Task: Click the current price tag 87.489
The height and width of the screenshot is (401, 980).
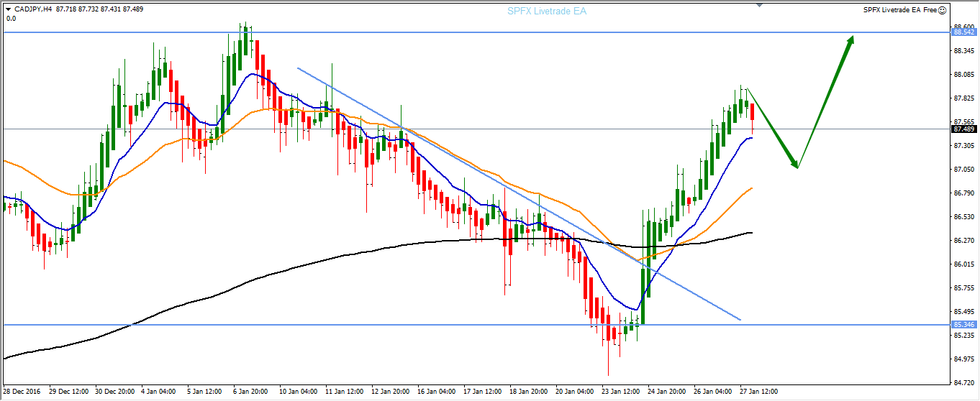Action: pyautogui.click(x=964, y=129)
